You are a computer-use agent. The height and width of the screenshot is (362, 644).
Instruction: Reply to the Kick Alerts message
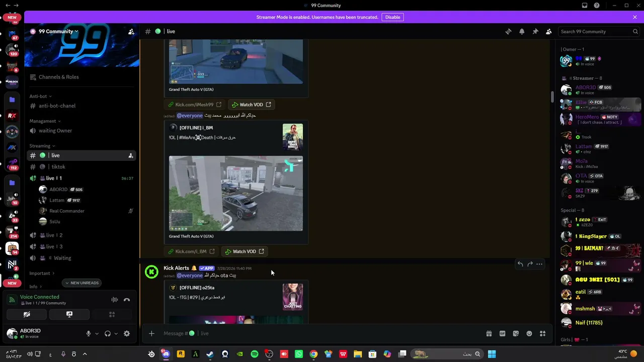(520, 264)
